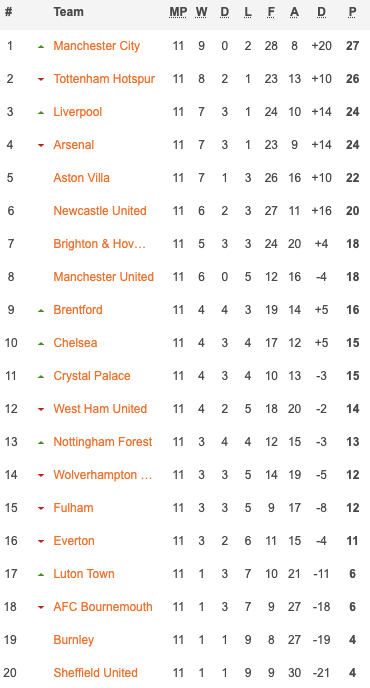Click the red down arrow beside Tottenham Hotspur

point(41,79)
